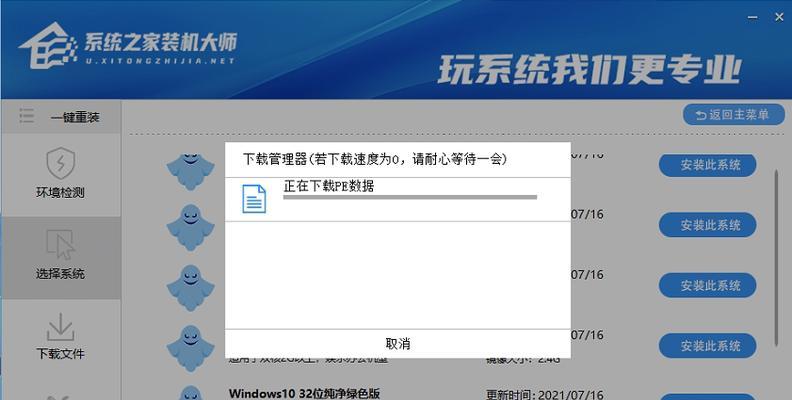Click the 选择系统 label in sidebar

[60, 274]
